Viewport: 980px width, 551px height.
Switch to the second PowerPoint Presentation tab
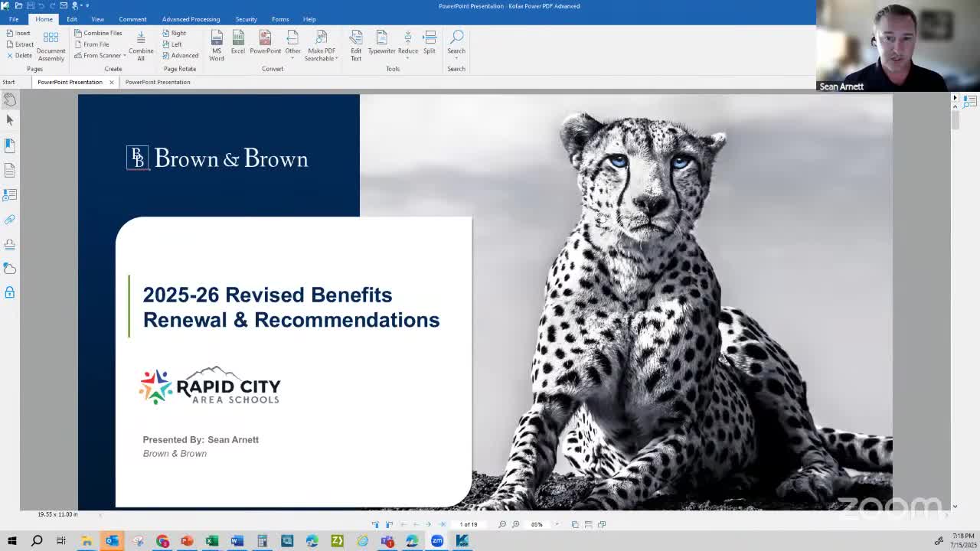point(158,82)
